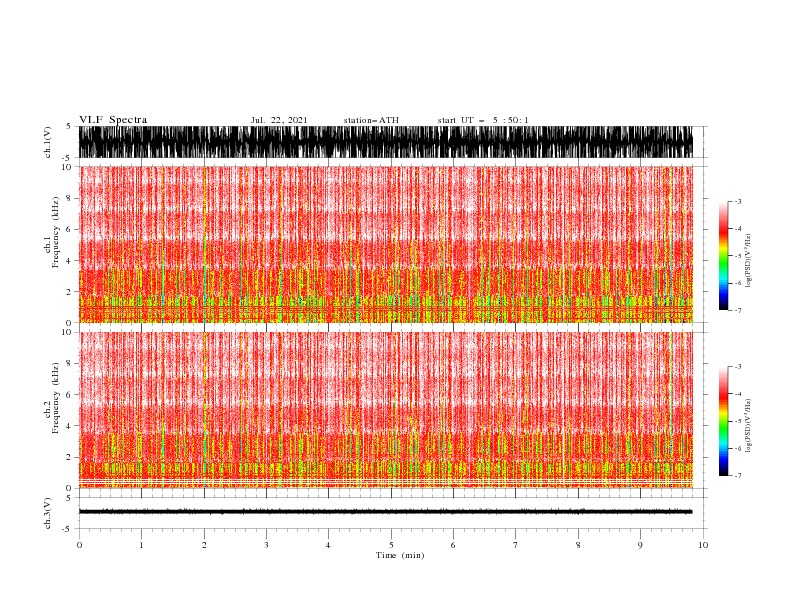Viewport: 792px width, 612px height.
Task: Click the ch.3 voltage waveform trace
Action: click(385, 512)
